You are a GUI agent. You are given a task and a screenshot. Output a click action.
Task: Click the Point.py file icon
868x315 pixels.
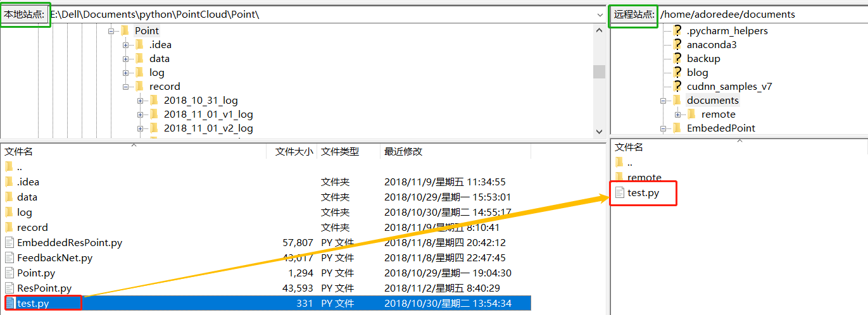[x=9, y=273]
